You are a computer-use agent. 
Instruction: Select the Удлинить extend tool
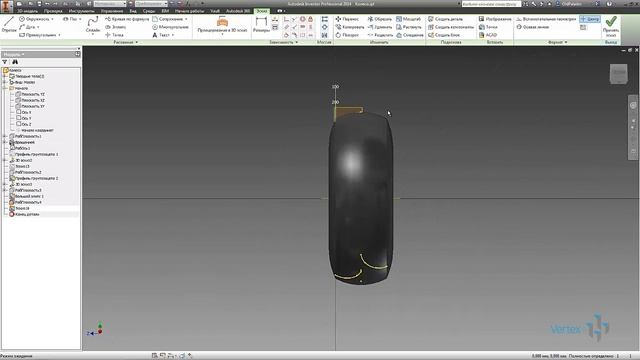(x=380, y=27)
